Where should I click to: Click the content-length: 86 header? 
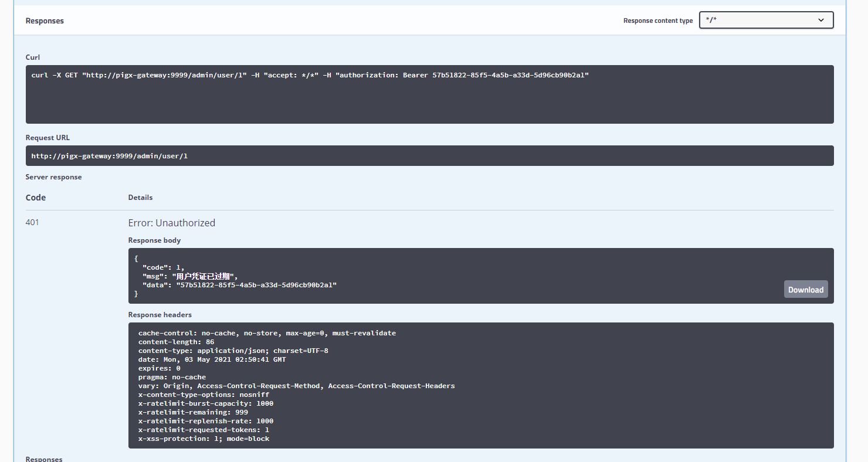pos(176,342)
